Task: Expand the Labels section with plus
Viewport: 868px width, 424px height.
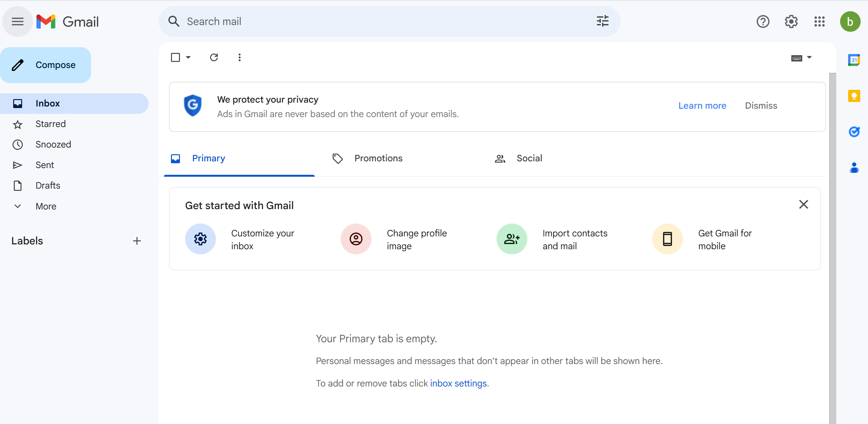Action: click(x=137, y=241)
